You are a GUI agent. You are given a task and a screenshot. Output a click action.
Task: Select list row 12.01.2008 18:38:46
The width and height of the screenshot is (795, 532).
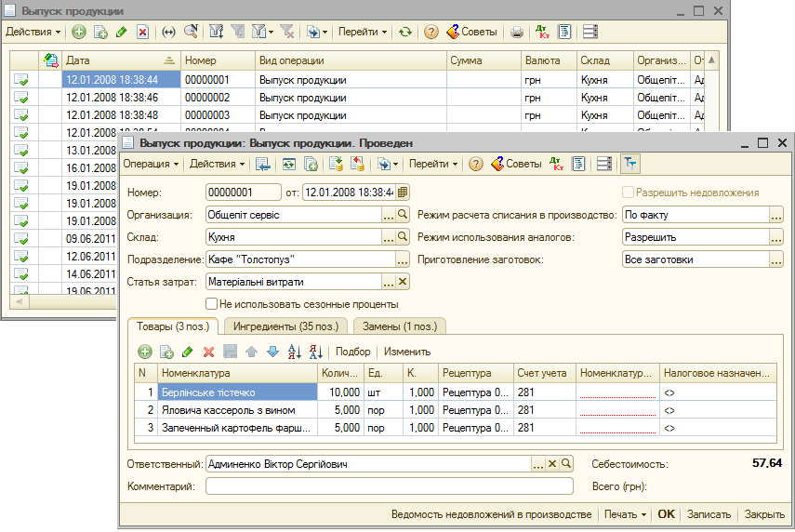coord(357,98)
